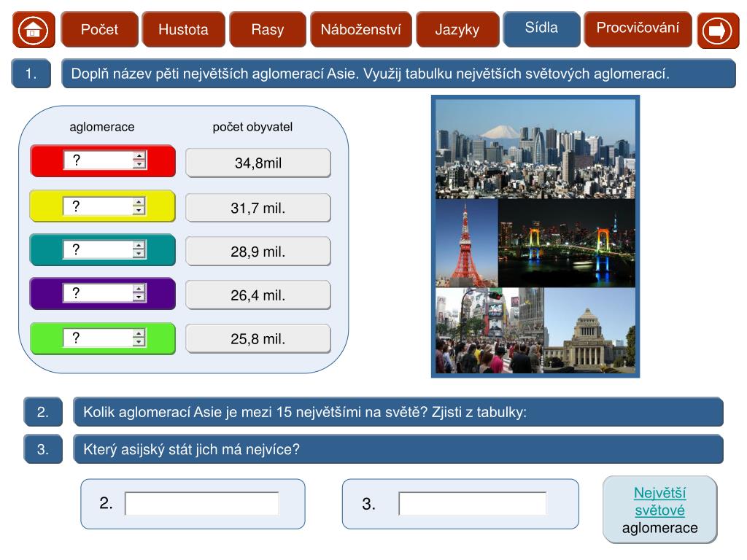The image size is (747, 560).
Task: Open the Procvičování tab
Action: [638, 28]
